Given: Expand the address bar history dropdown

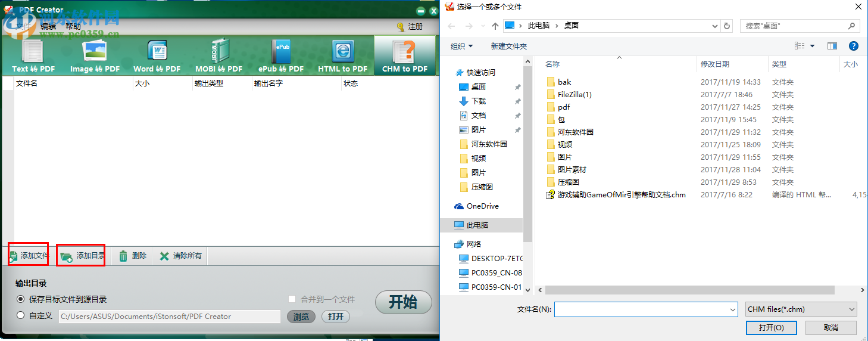Looking at the screenshot, I should tap(715, 26).
